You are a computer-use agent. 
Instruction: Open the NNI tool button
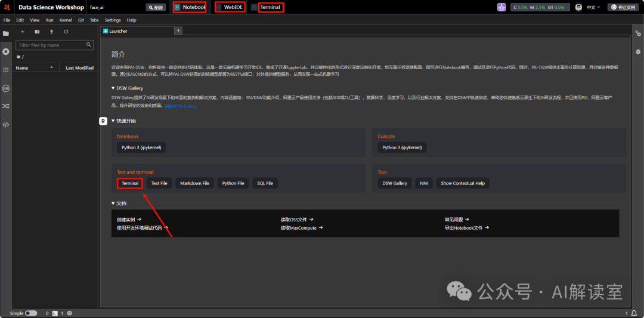pos(424,183)
